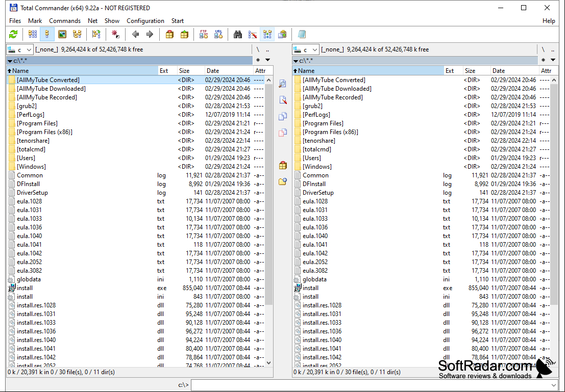
Task: Click the copy names to clipboard icon
Action: pyautogui.click(x=282, y=34)
